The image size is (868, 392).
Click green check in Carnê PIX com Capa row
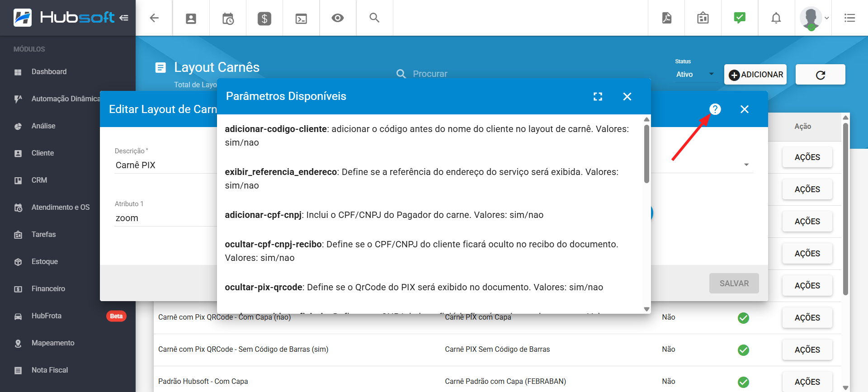(743, 318)
